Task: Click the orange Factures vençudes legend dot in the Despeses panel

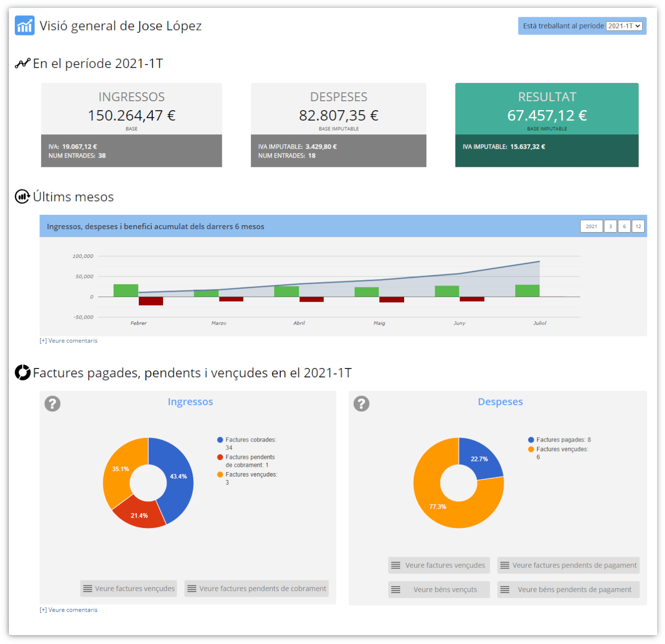Action: click(531, 449)
